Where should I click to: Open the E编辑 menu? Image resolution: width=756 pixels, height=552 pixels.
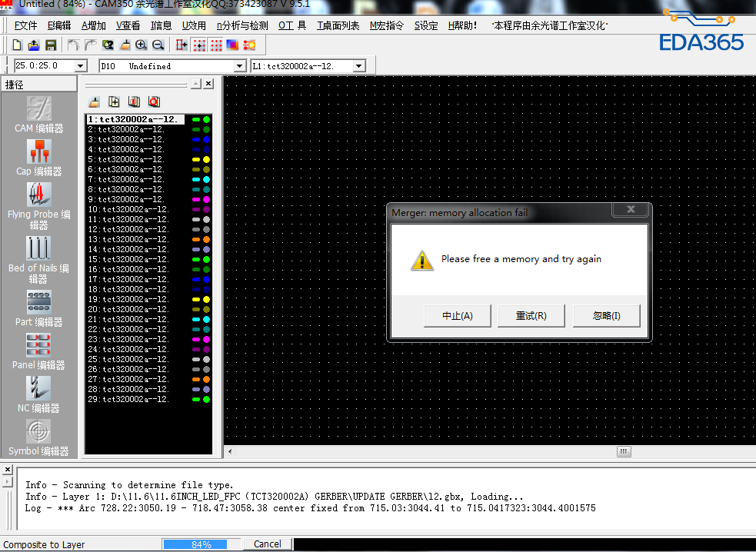click(x=59, y=25)
